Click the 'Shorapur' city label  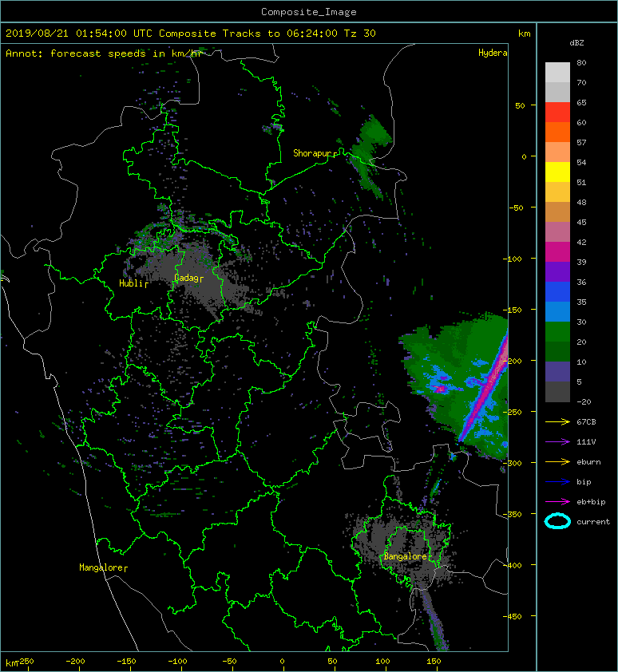(x=312, y=153)
